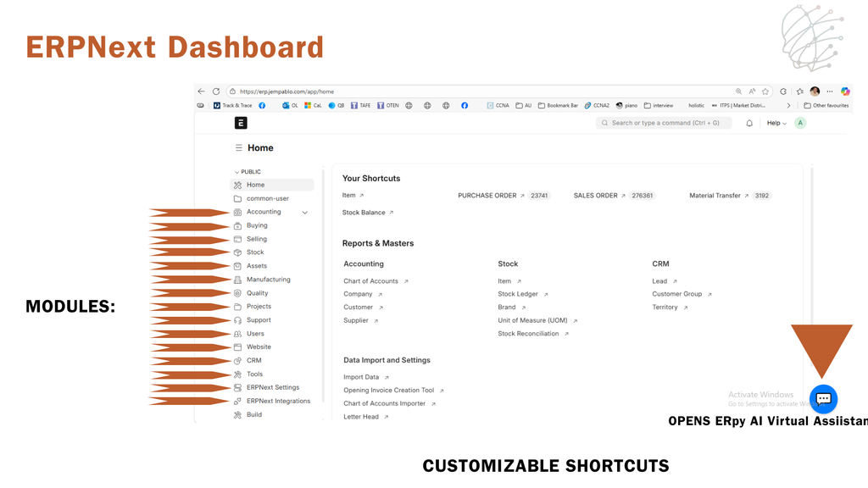Screen dimensions: 868x488
Task: Open Bookmark Bar folder
Action: click(558, 105)
